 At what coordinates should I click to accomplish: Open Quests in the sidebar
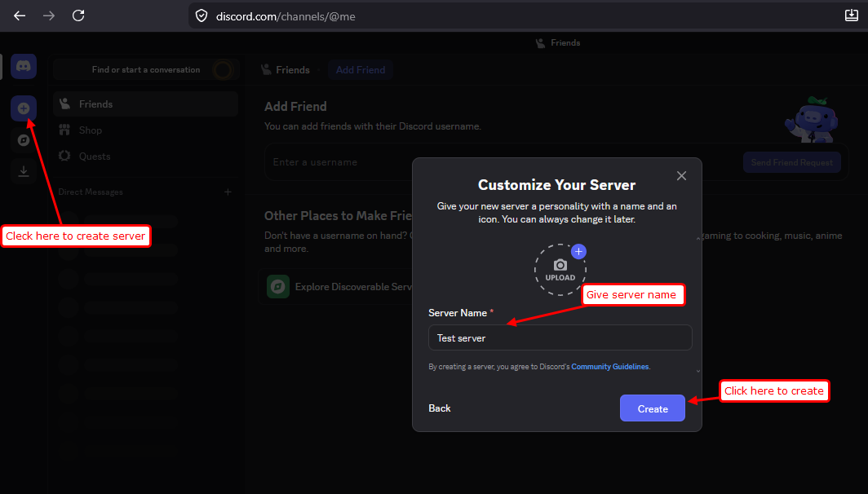[145, 156]
